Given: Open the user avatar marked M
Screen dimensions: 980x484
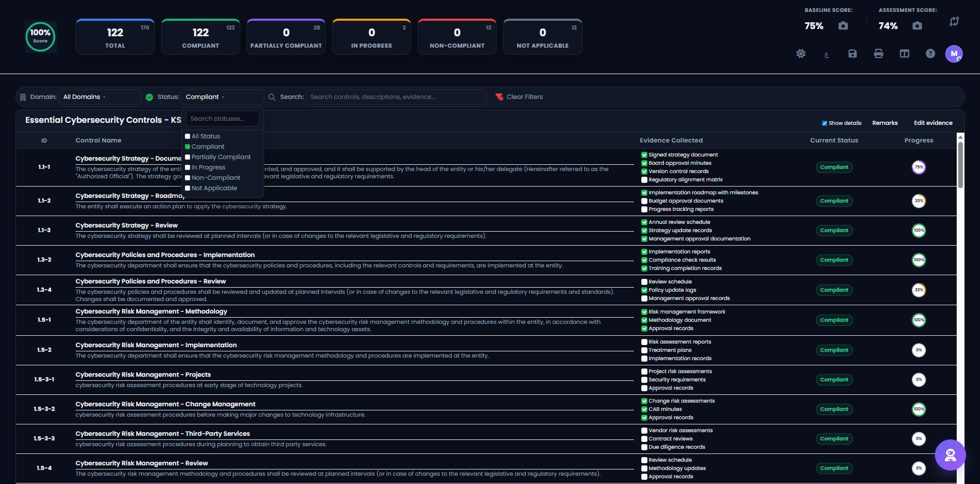Looking at the screenshot, I should 955,54.
